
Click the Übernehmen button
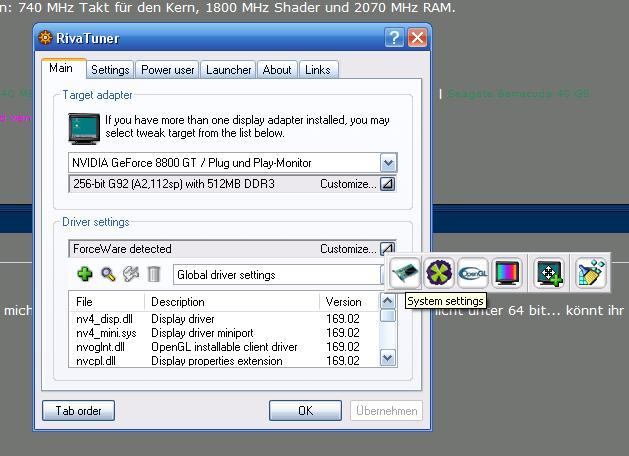tap(386, 411)
